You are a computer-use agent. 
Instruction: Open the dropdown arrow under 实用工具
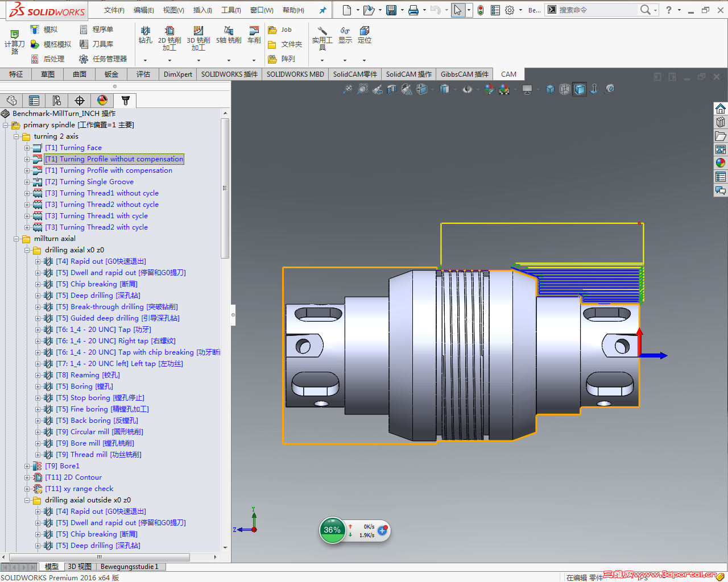322,60
